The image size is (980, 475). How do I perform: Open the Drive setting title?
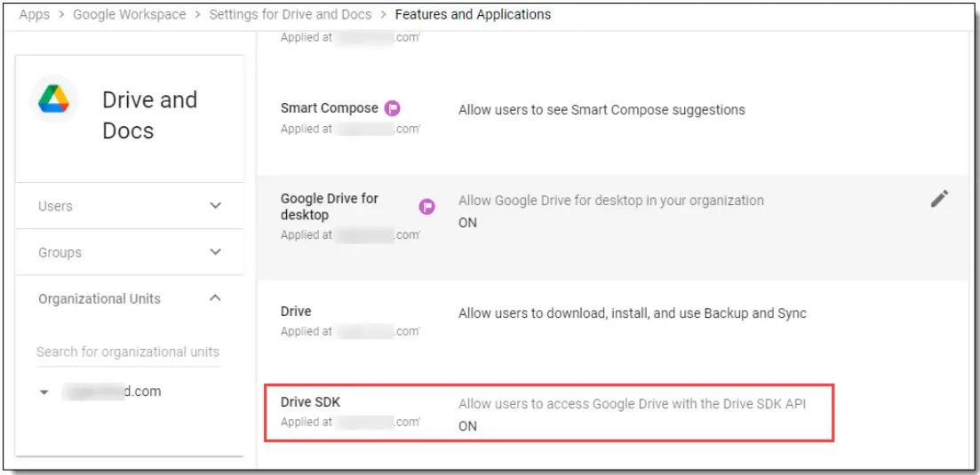point(296,311)
